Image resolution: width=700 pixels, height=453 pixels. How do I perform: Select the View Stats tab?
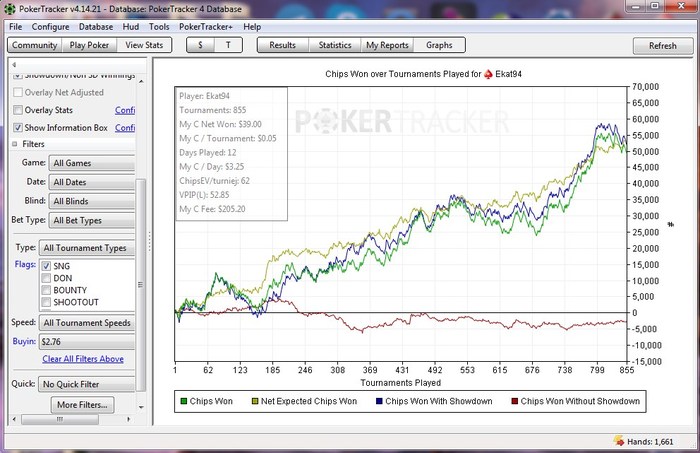click(x=144, y=45)
